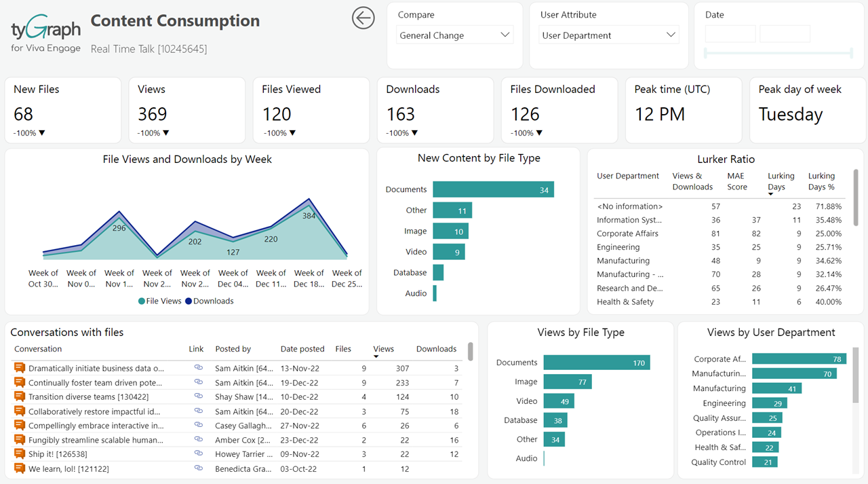The width and height of the screenshot is (868, 484).
Task: Click the Documents bar in New Content chart
Action: click(493, 189)
